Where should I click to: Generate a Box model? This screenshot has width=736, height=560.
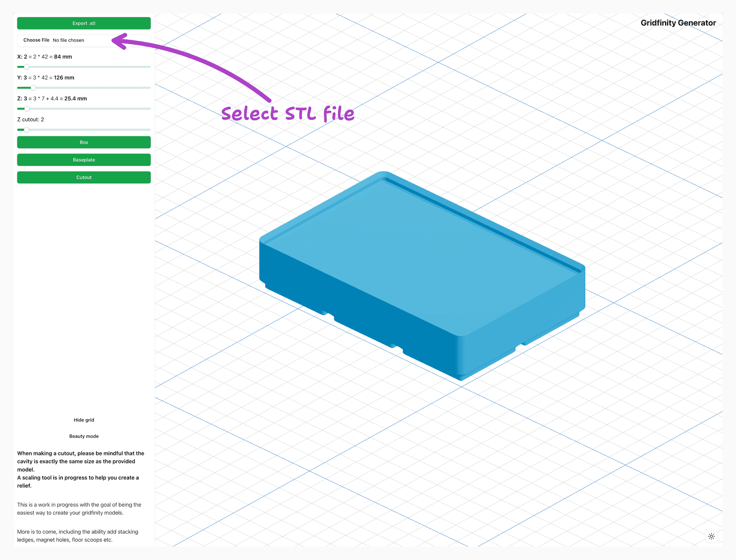click(x=84, y=142)
